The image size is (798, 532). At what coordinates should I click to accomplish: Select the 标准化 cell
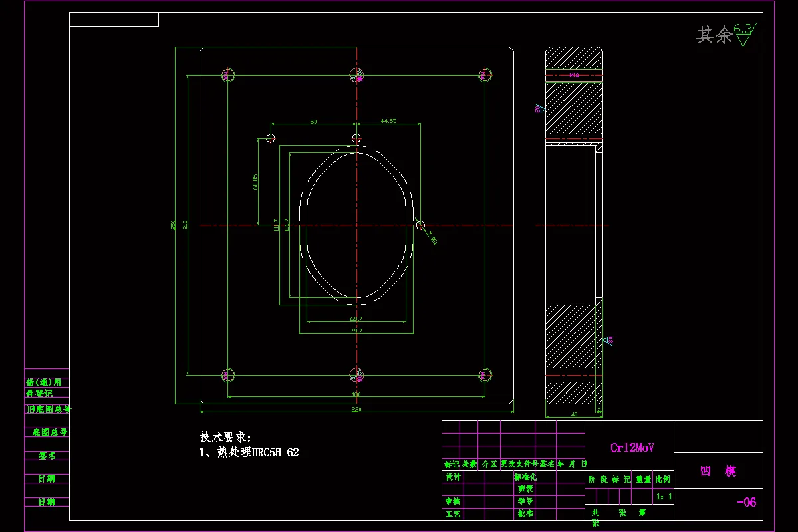(x=525, y=477)
